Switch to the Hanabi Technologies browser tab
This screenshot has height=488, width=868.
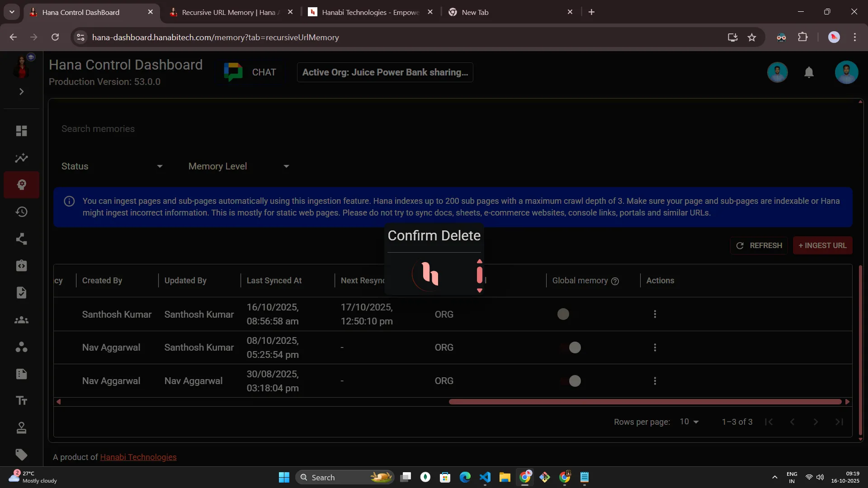pos(370,12)
